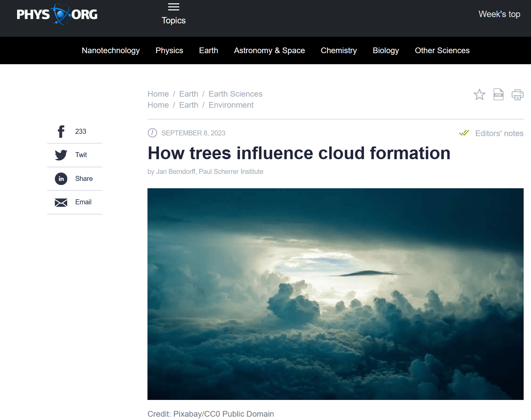531x420 pixels.
Task: Click the Phys.org logo
Action: pyautogui.click(x=57, y=14)
